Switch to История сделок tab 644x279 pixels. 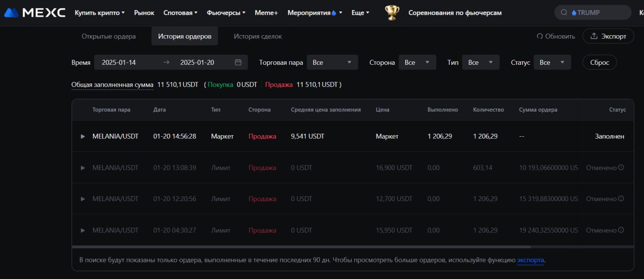[x=258, y=36]
